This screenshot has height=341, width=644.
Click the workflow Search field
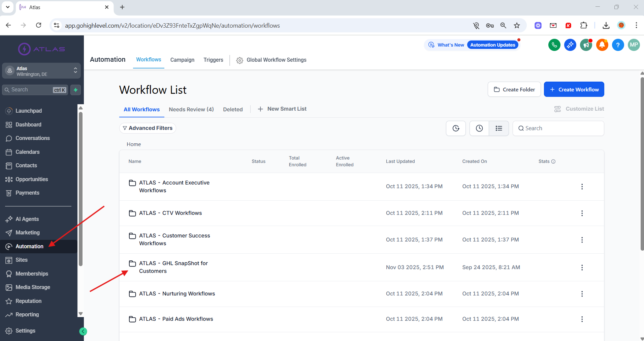pyautogui.click(x=558, y=128)
